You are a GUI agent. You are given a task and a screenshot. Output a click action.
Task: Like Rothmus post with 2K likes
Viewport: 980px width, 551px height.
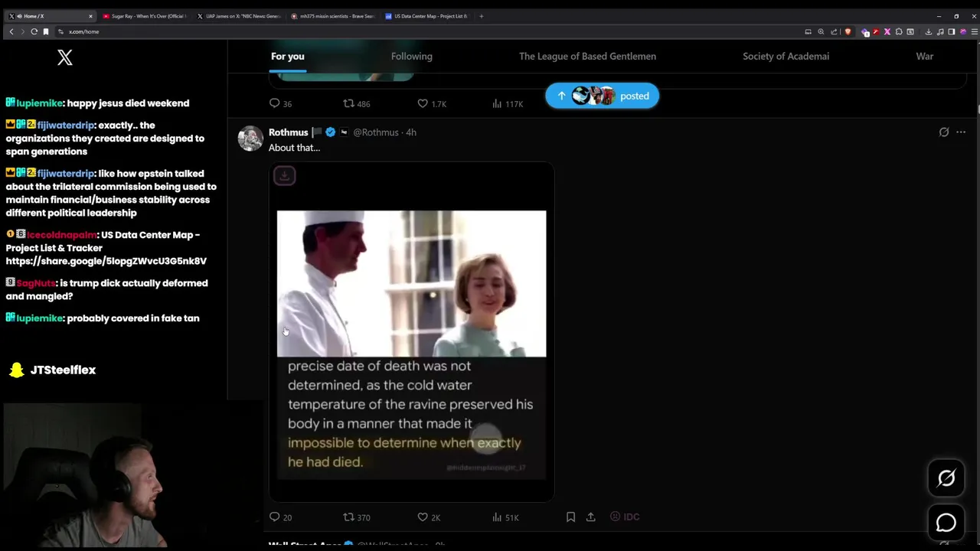429,517
